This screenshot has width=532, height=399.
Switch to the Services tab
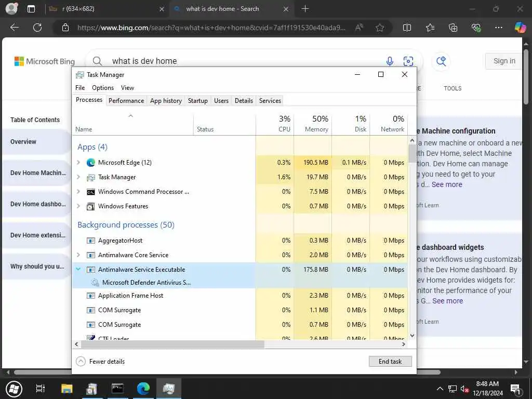(x=270, y=101)
